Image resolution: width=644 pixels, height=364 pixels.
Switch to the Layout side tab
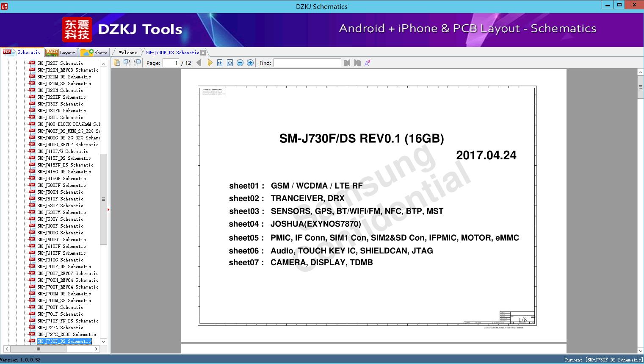click(x=61, y=53)
